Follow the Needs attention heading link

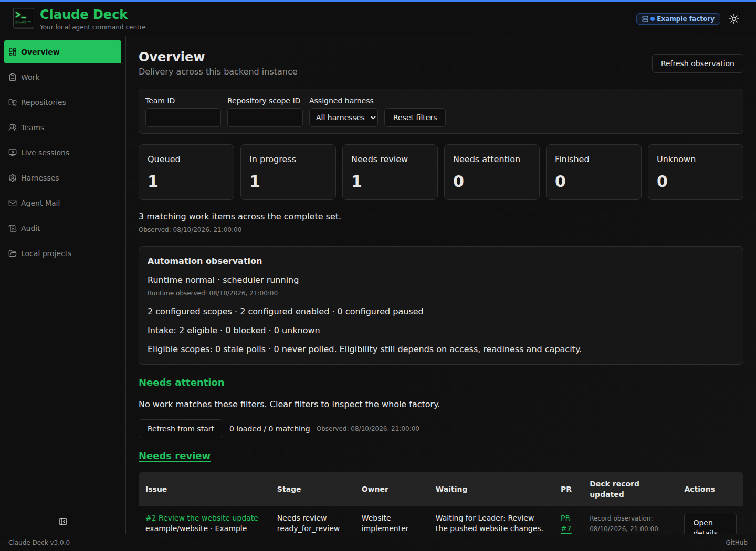[181, 383]
